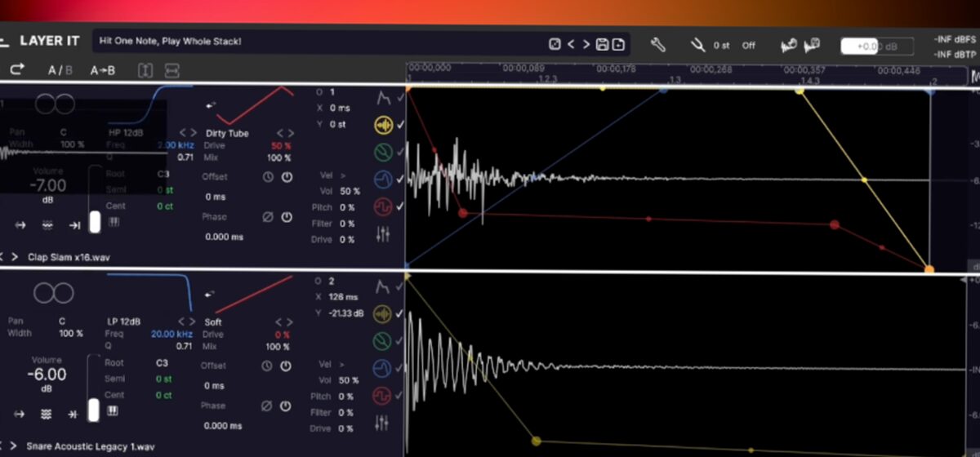Select red drive icon for Snare Acoustic layer

[x=383, y=396]
